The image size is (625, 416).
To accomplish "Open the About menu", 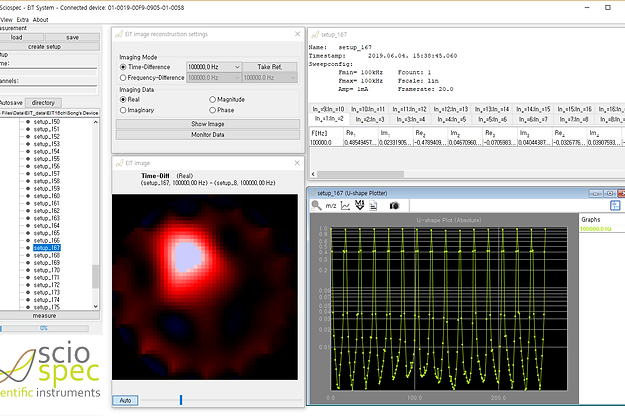I will point(40,19).
